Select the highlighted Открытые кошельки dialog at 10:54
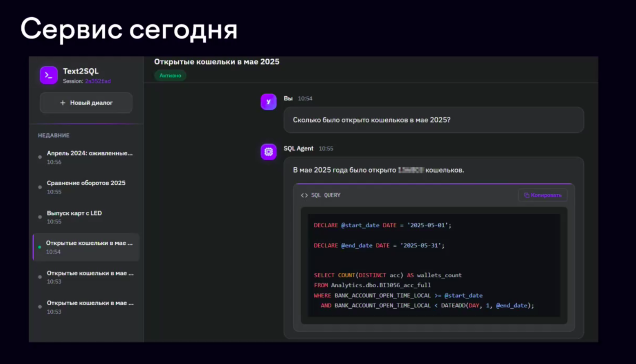 coord(86,247)
